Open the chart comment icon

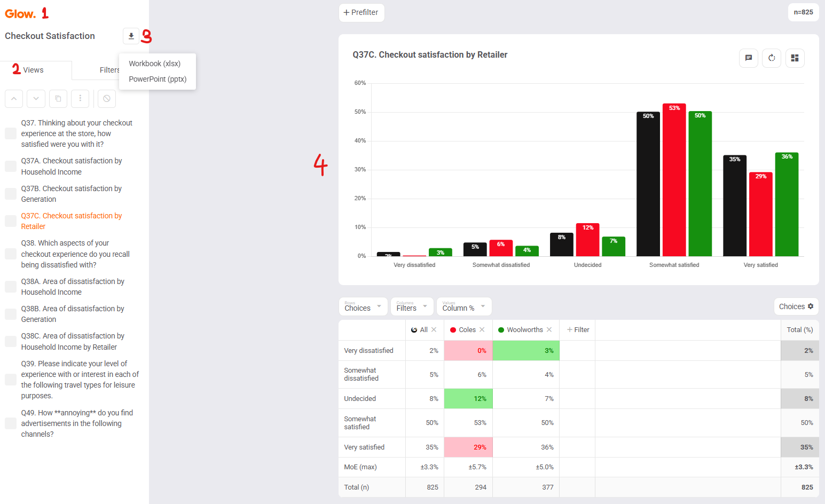coord(749,58)
